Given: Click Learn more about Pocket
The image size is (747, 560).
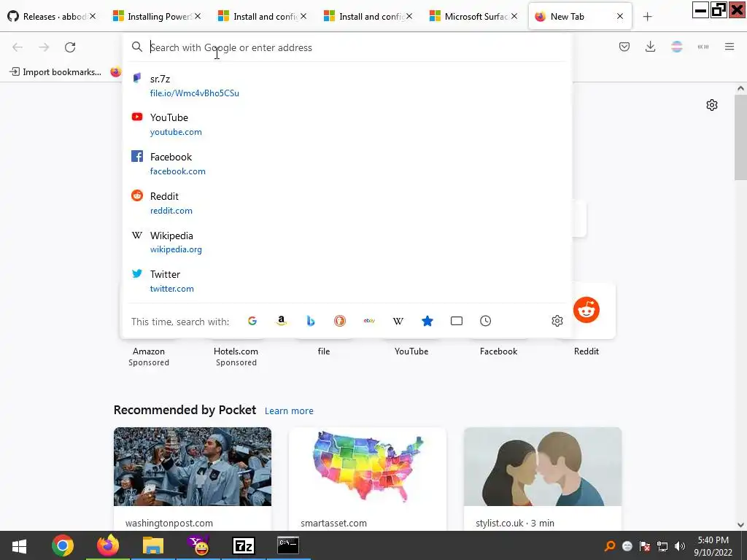Looking at the screenshot, I should coord(289,411).
